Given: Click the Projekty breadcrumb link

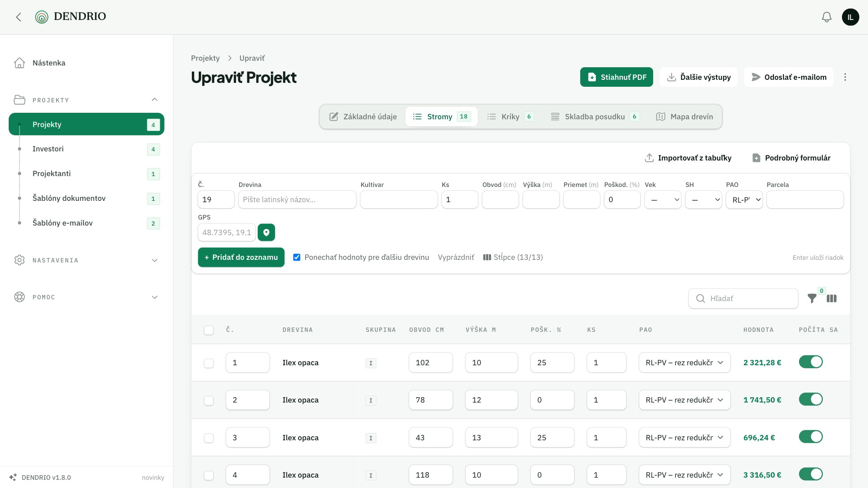Looking at the screenshot, I should point(205,58).
